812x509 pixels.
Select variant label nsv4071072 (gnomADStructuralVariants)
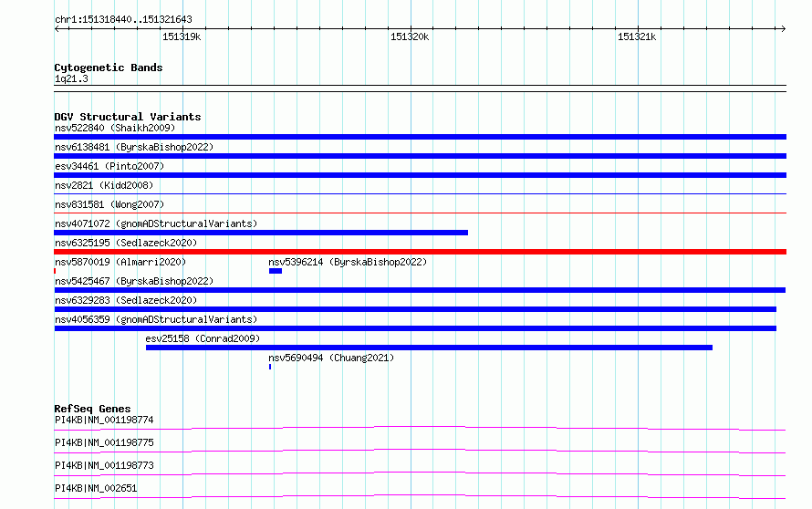[x=156, y=223]
